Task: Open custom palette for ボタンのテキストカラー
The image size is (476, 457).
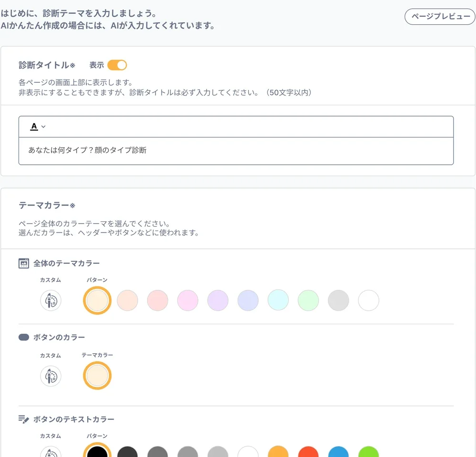Action: point(51,452)
